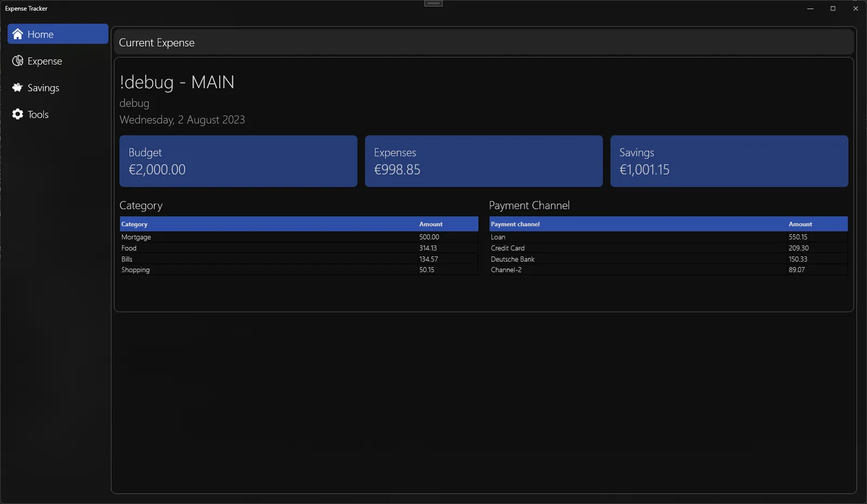Maximize the Expense Tracker window
Screen dimensions: 867x504
coord(833,8)
